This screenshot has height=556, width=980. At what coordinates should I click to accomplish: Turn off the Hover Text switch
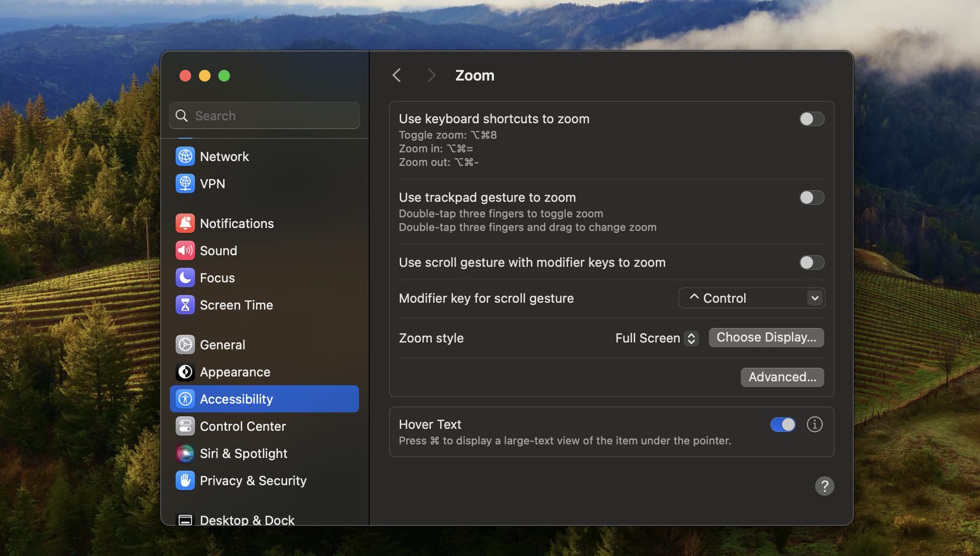tap(783, 424)
